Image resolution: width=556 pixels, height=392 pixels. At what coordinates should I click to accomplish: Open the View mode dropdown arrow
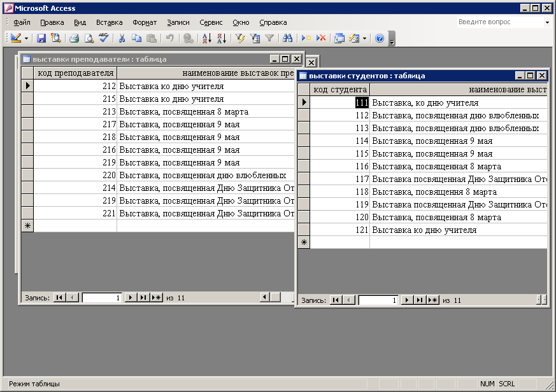click(26, 38)
